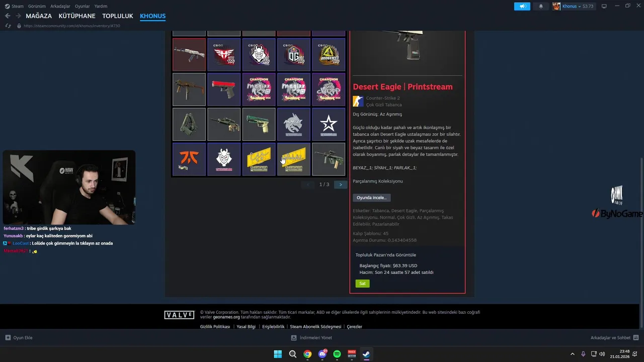Image resolution: width=644 pixels, height=362 pixels.
Task: Go to the TOPLULUK tab
Action: pos(118,16)
